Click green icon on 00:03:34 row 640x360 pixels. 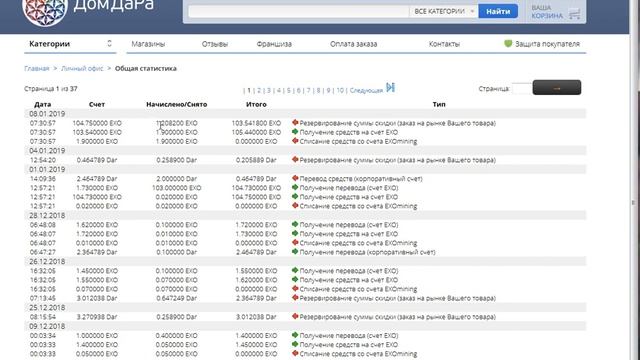tap(295, 335)
